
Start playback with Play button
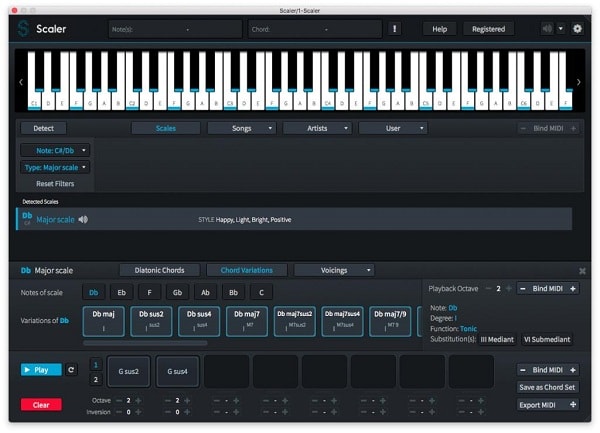coord(41,370)
